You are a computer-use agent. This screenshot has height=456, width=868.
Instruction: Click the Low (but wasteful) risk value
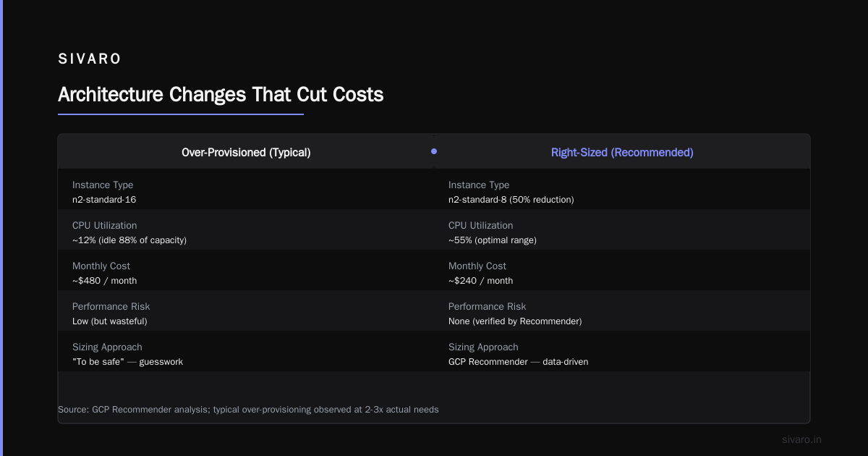(109, 321)
